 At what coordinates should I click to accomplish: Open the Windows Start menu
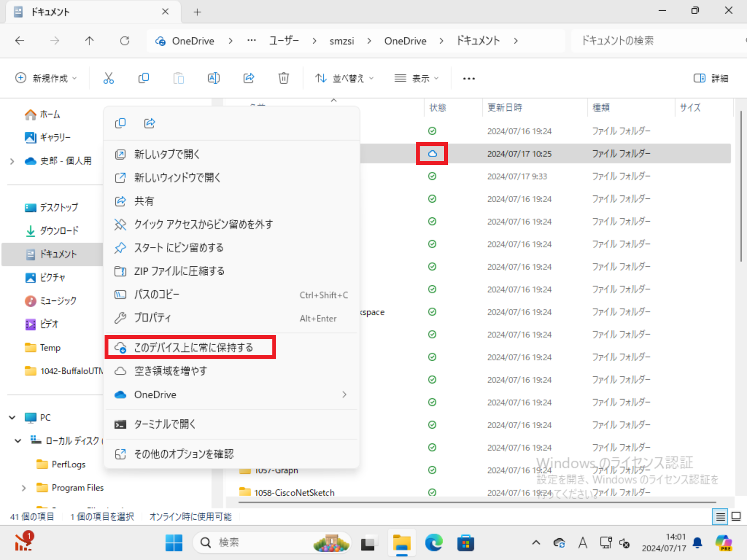(174, 542)
